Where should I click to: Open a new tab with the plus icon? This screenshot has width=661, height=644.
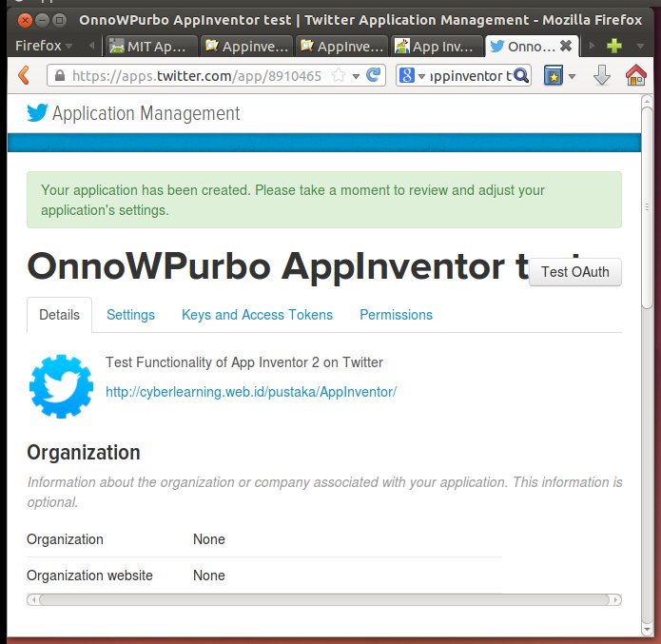pos(614,45)
